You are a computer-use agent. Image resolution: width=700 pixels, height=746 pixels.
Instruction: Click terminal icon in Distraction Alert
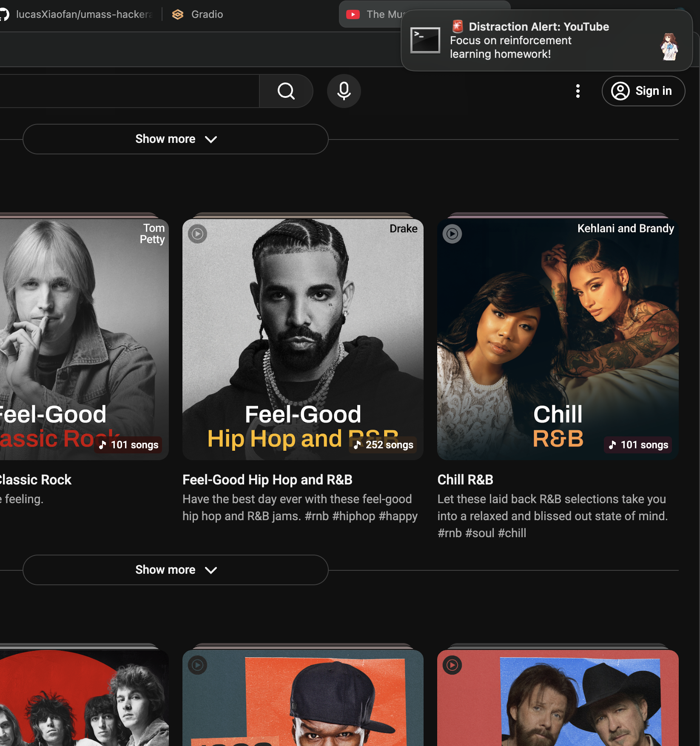(425, 40)
